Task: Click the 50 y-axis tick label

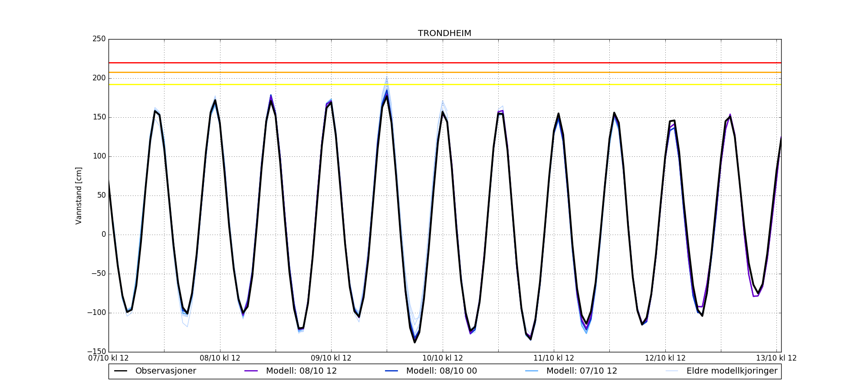Action: point(101,195)
